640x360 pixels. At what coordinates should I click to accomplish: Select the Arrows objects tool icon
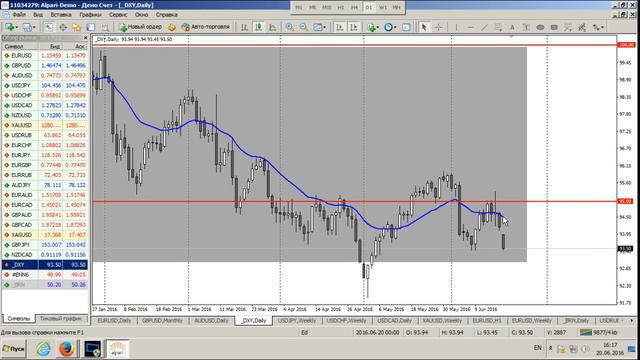pyautogui.click(x=597, y=27)
